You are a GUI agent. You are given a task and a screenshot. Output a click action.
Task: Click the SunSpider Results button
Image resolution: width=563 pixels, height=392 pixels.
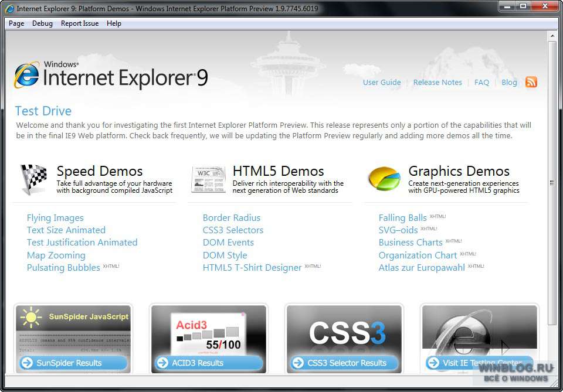(x=73, y=363)
